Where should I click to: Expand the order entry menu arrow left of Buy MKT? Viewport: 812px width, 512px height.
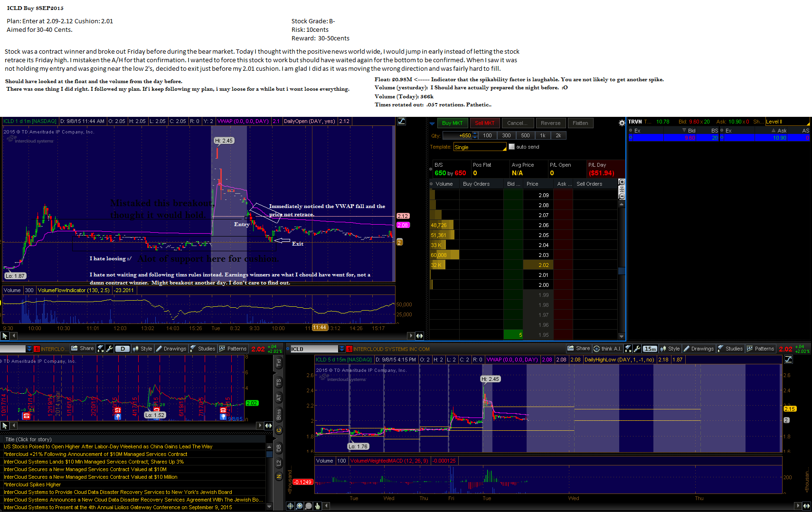(432, 123)
